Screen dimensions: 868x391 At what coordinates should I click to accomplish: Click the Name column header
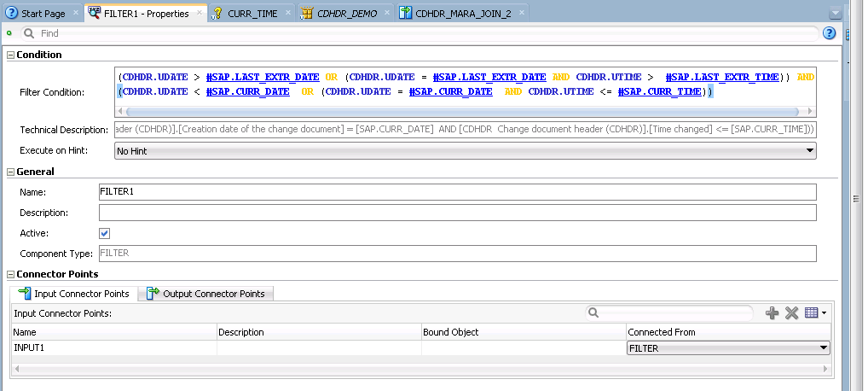click(114, 332)
